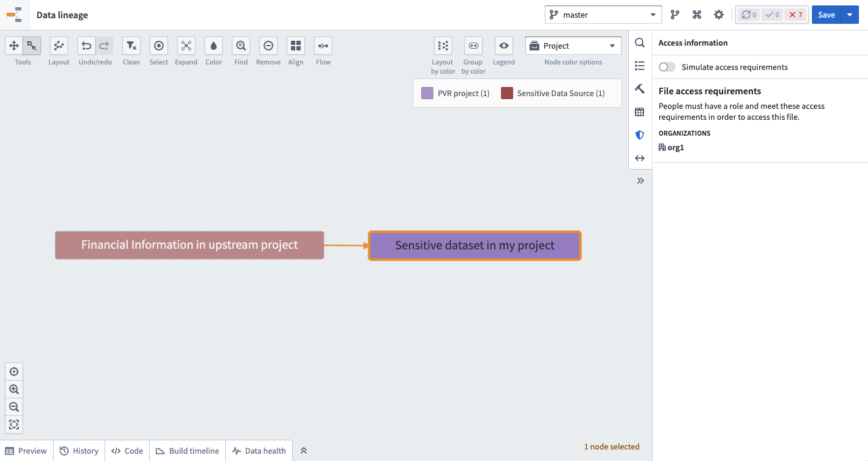Viewport: 868px width, 461px height.
Task: Click the org1 organization entry
Action: tap(671, 147)
